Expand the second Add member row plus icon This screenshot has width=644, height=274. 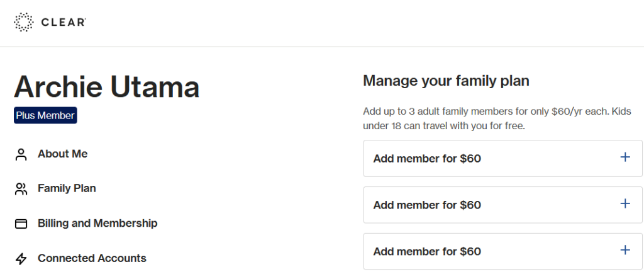625,204
